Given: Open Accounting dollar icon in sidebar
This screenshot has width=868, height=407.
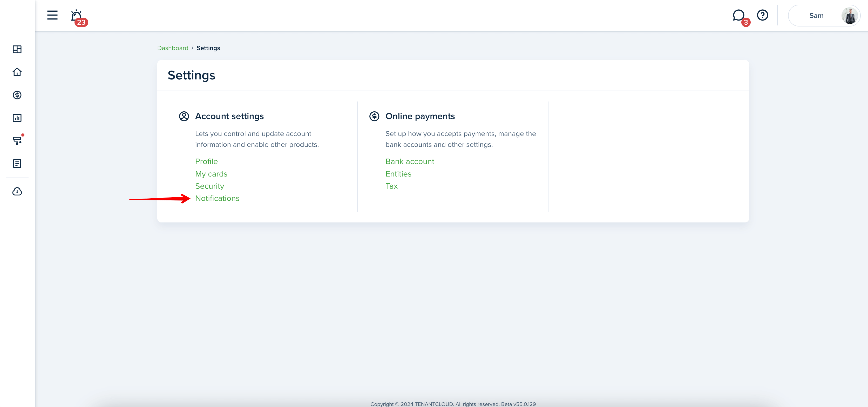Looking at the screenshot, I should tap(17, 95).
